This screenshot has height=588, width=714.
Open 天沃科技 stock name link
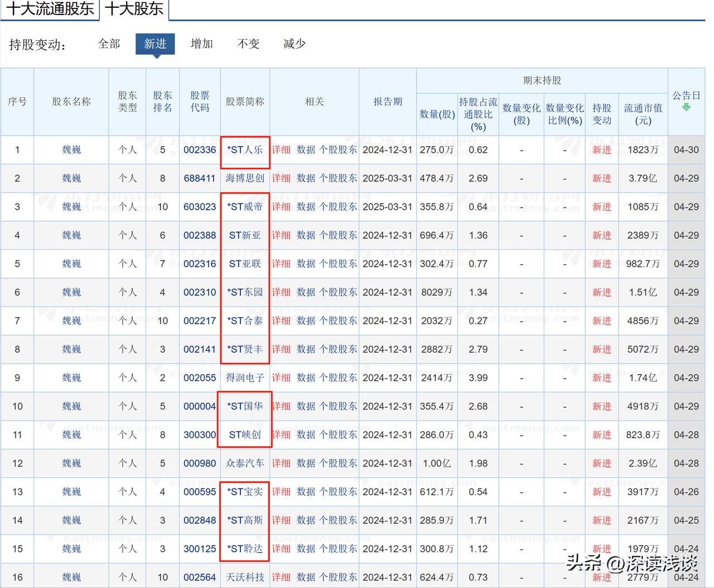tap(245, 577)
